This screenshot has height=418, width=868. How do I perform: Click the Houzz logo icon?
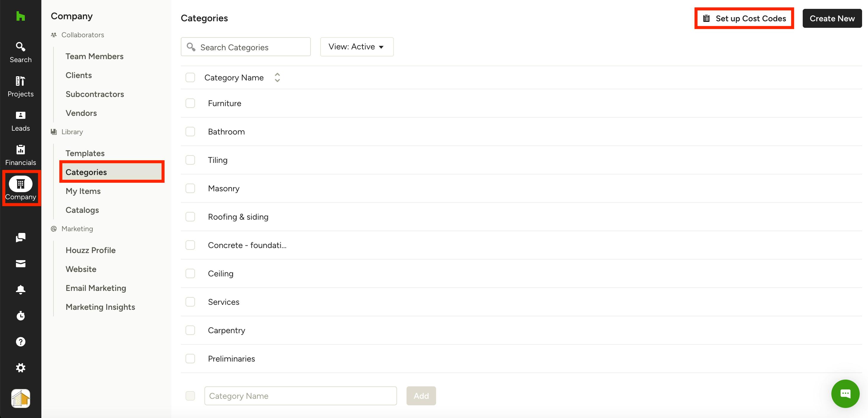click(21, 16)
